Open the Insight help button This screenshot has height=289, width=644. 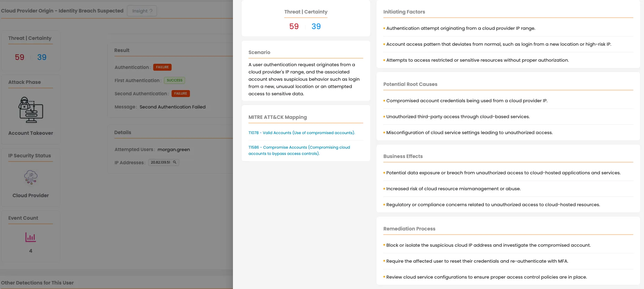[x=142, y=11]
